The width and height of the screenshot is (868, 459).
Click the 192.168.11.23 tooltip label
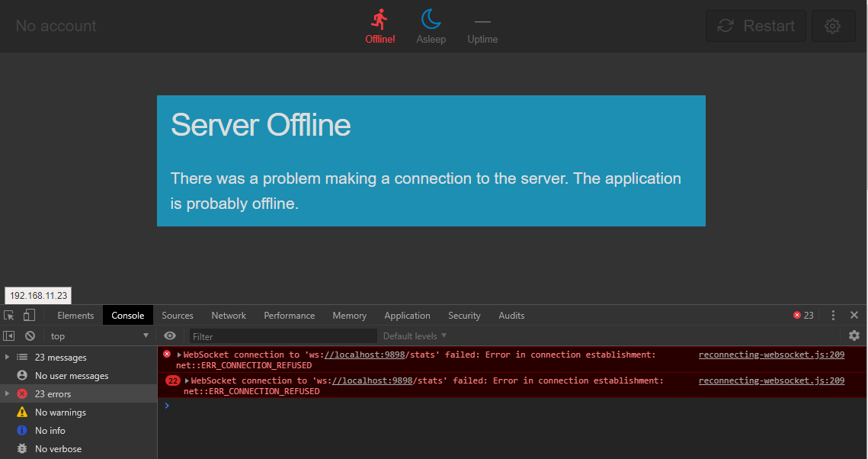(38, 296)
